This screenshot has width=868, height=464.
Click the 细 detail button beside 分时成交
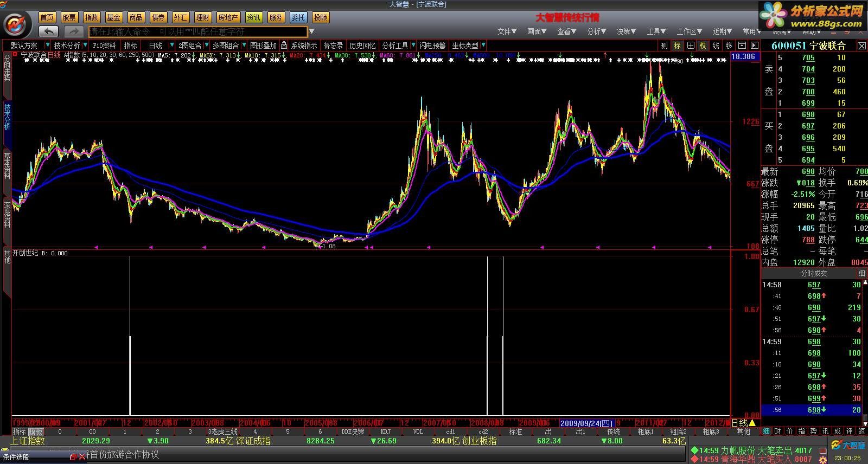(x=861, y=274)
